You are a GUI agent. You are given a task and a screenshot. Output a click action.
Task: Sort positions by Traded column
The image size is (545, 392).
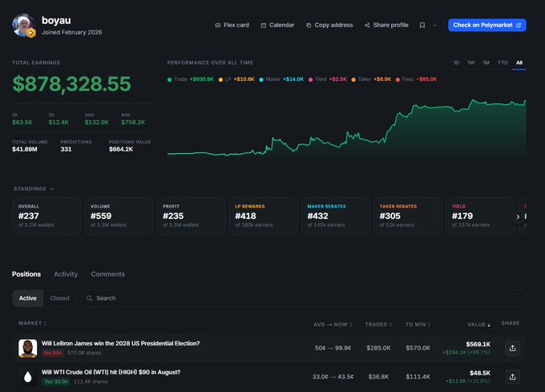(x=378, y=324)
